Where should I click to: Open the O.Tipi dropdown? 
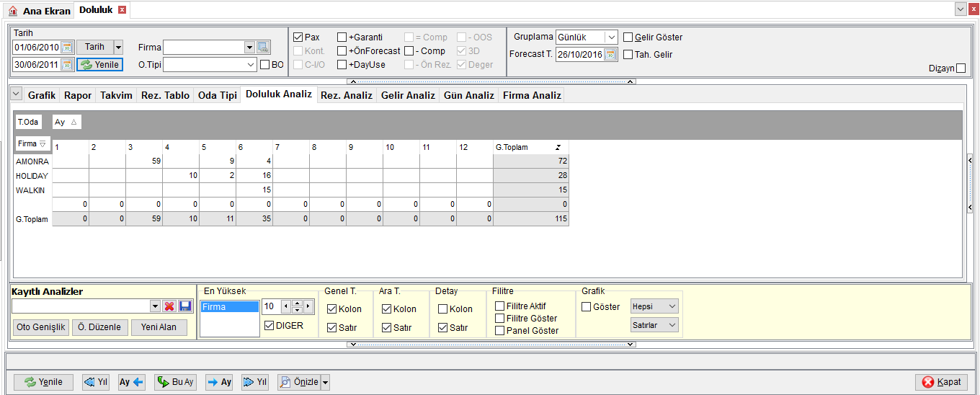coord(251,64)
